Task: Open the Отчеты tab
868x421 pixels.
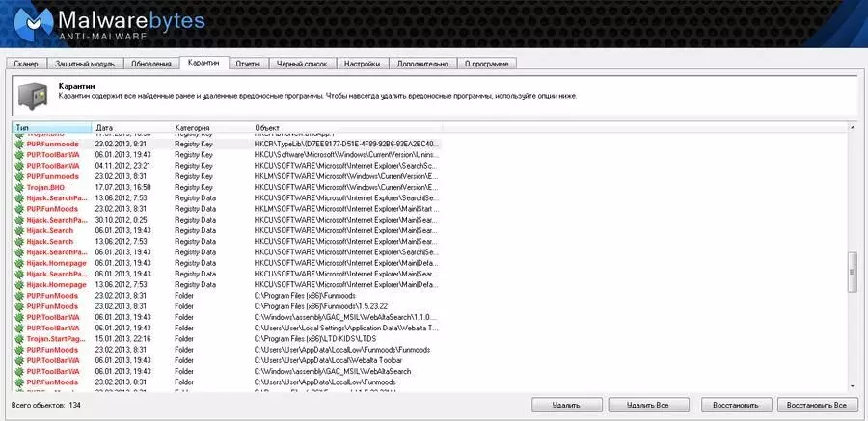Action: click(x=248, y=64)
